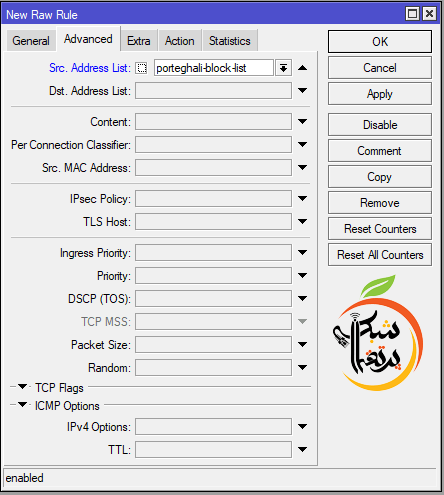The width and height of the screenshot is (444, 495).
Task: Expand the Src. MAC Address field
Action: click(x=302, y=167)
